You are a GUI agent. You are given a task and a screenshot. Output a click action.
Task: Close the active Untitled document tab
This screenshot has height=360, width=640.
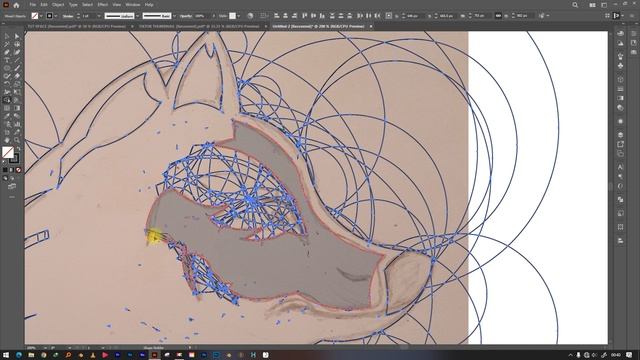coord(371,26)
